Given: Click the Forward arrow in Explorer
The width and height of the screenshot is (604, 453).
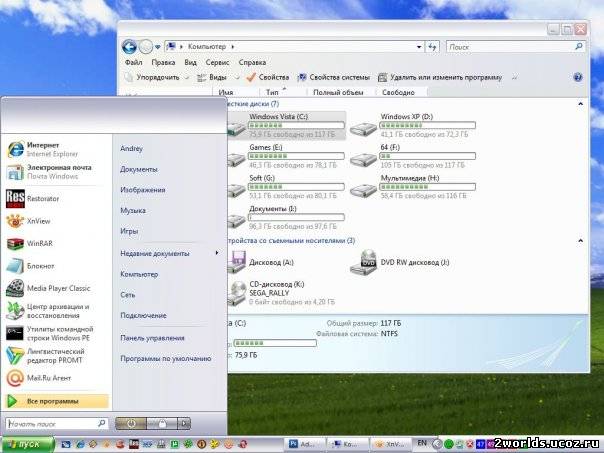Looking at the screenshot, I should [x=146, y=47].
